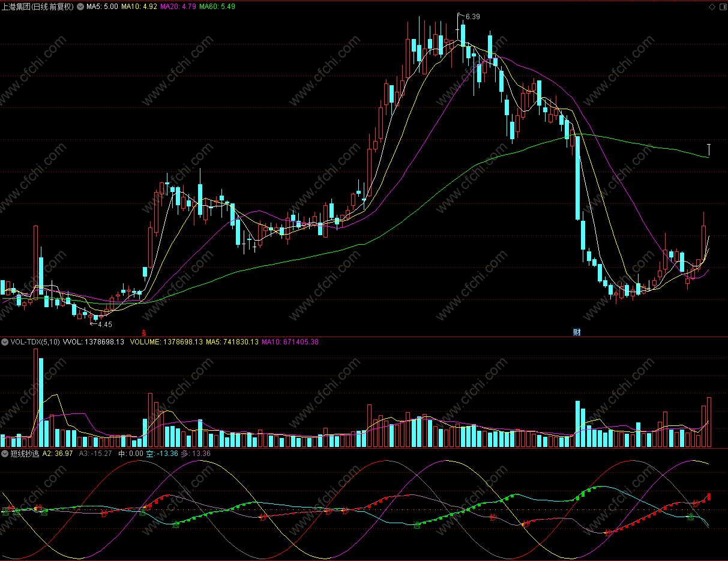Click the 多: 13.36 value
The height and width of the screenshot is (561, 728).
click(196, 454)
